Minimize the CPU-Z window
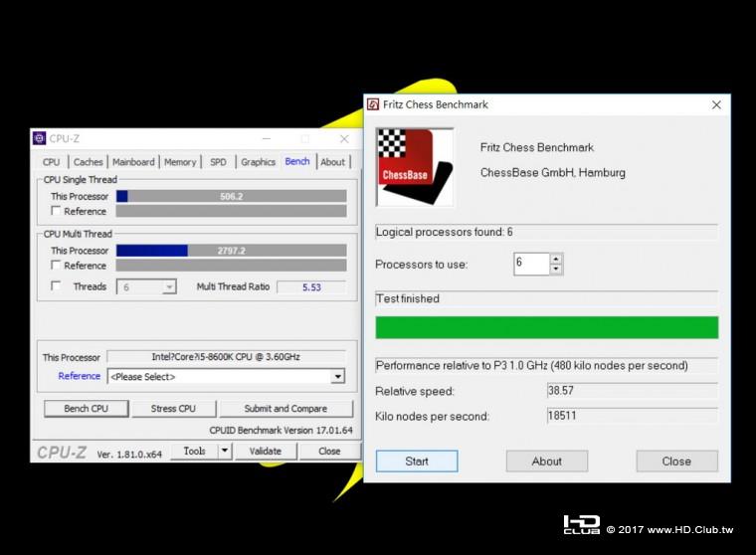The width and height of the screenshot is (756, 555). click(x=267, y=139)
